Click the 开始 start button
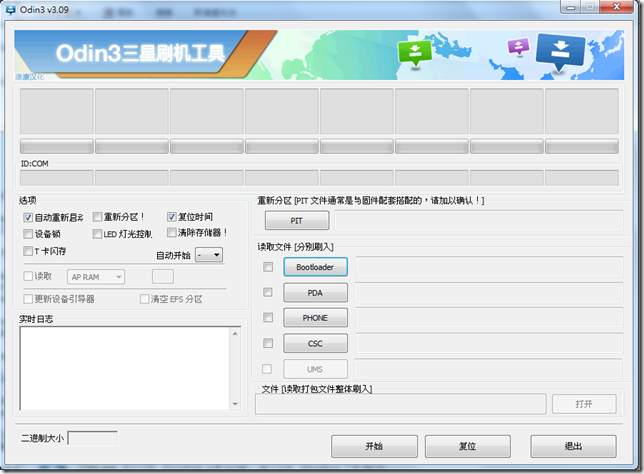This screenshot has width=644, height=474. (374, 446)
